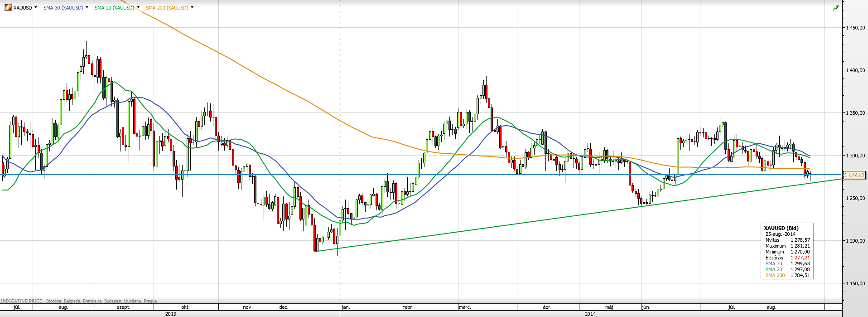
Task: Select the red 1 277,21 price tag on axis
Action: 854,175
